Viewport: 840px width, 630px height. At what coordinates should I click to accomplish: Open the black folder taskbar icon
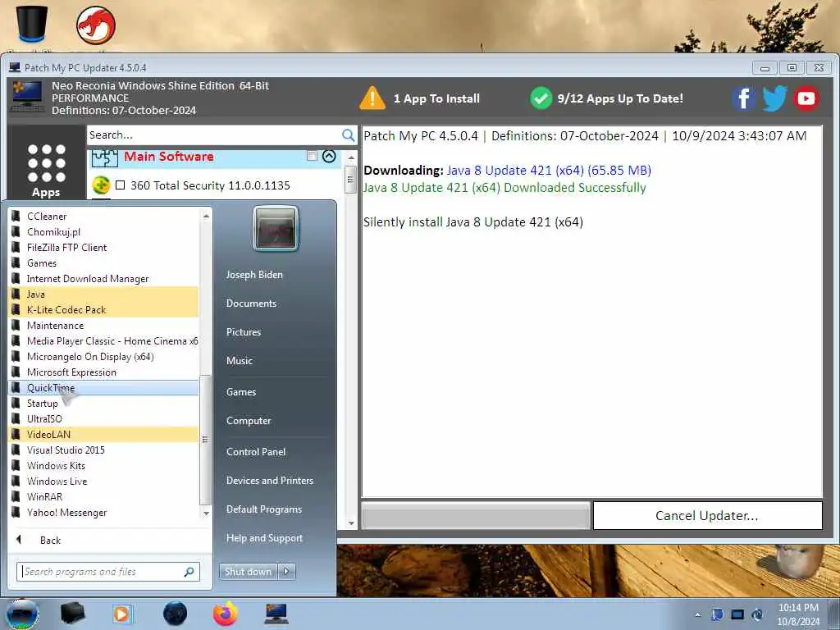(73, 614)
